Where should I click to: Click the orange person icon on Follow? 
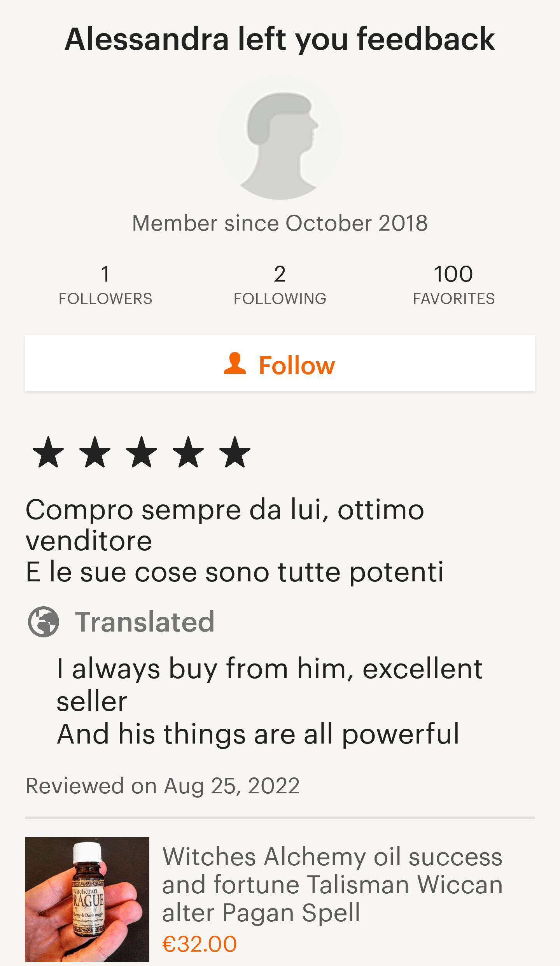click(x=235, y=364)
